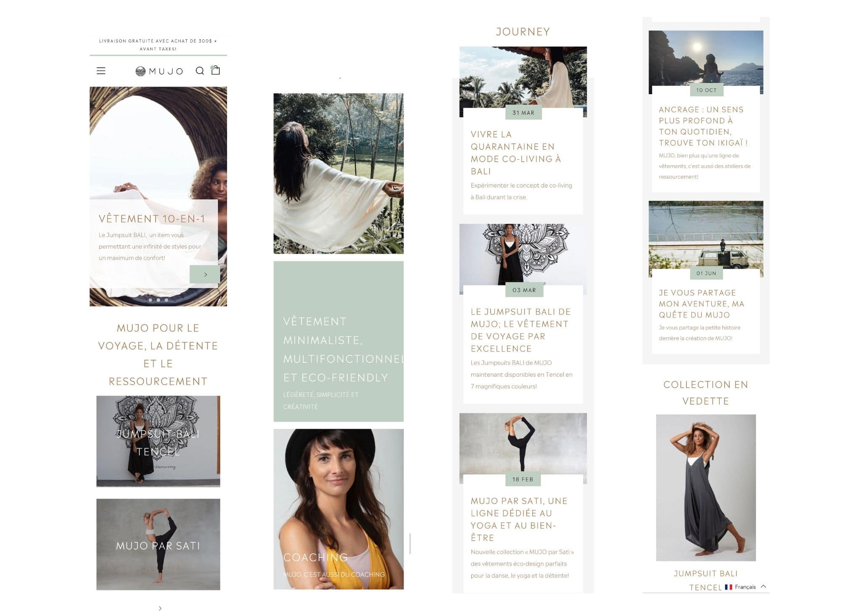
Task: Click slide text Le Jumpsuit BALI, un item
Action: click(x=150, y=246)
